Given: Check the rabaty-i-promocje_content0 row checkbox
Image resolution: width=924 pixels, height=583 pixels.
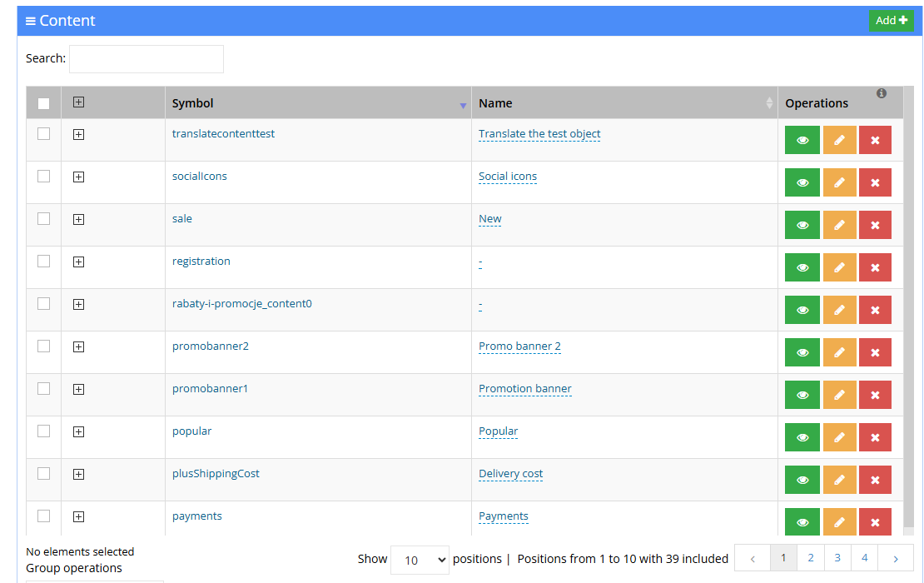Looking at the screenshot, I should click(43, 304).
